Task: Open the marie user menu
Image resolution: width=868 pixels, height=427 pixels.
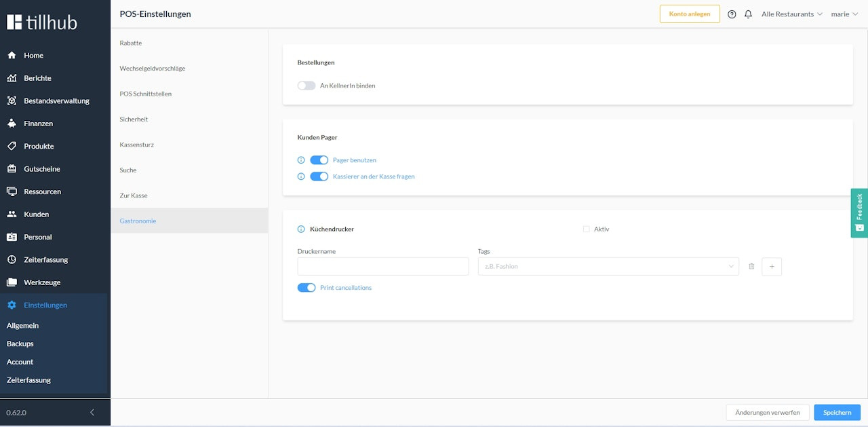Action: click(x=844, y=14)
